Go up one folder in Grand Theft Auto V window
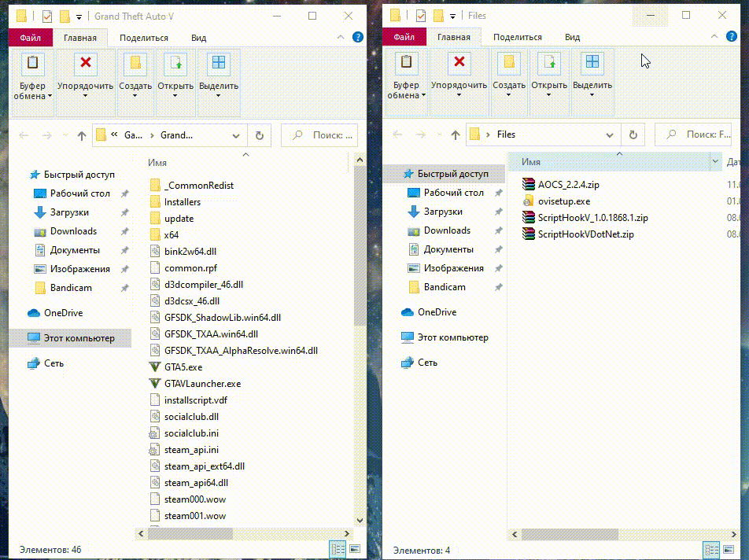 [81, 135]
